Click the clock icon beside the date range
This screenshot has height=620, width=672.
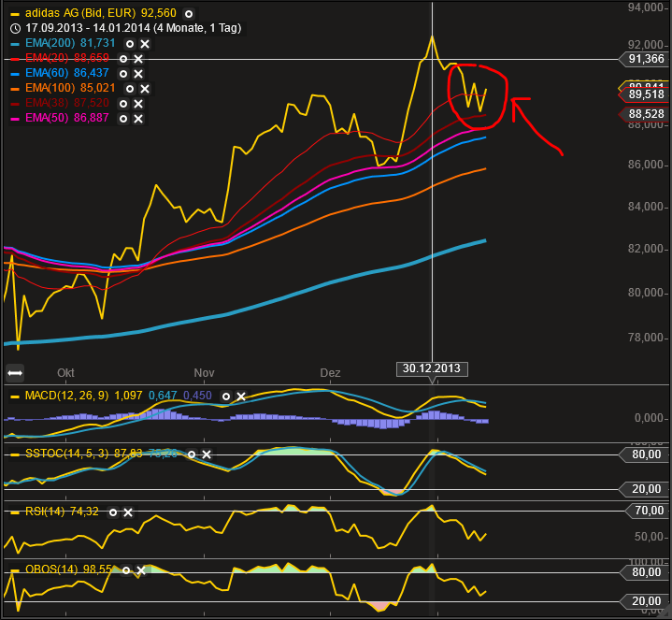14,29
